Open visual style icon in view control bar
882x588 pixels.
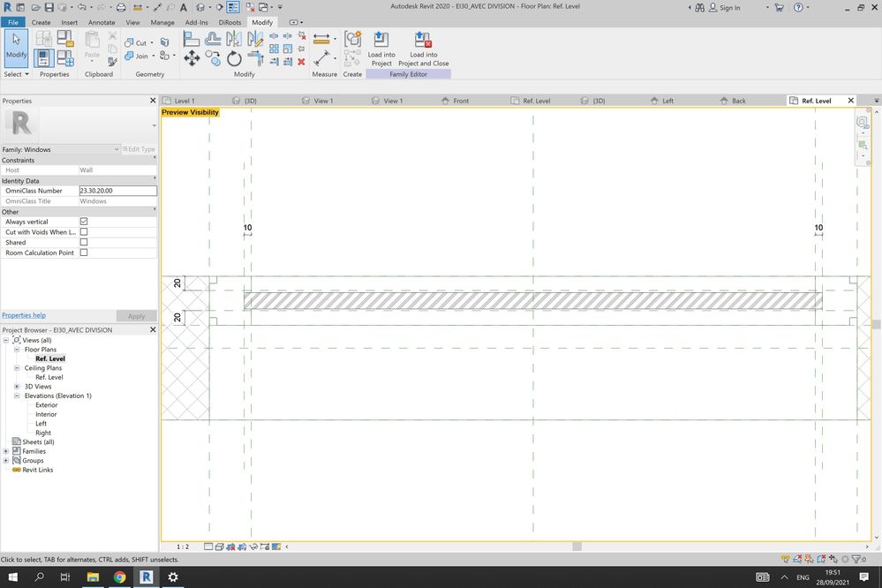(219, 547)
